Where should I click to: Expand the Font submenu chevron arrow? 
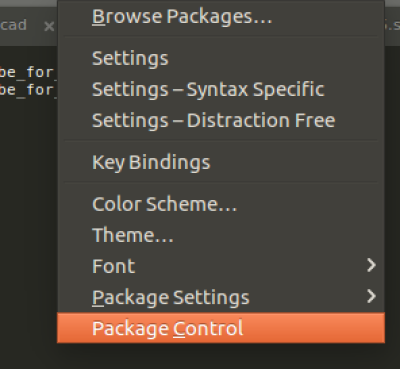click(x=371, y=266)
